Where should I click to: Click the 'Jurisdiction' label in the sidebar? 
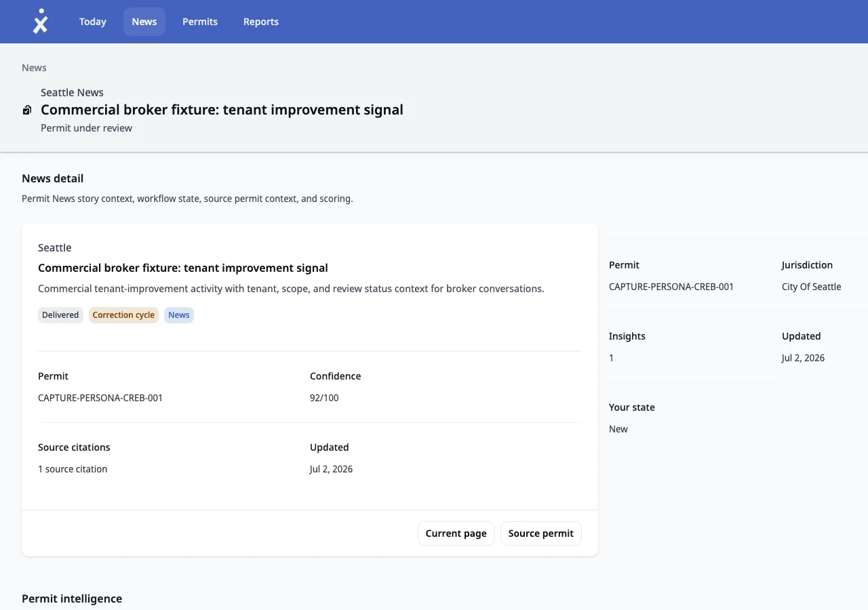[807, 265]
